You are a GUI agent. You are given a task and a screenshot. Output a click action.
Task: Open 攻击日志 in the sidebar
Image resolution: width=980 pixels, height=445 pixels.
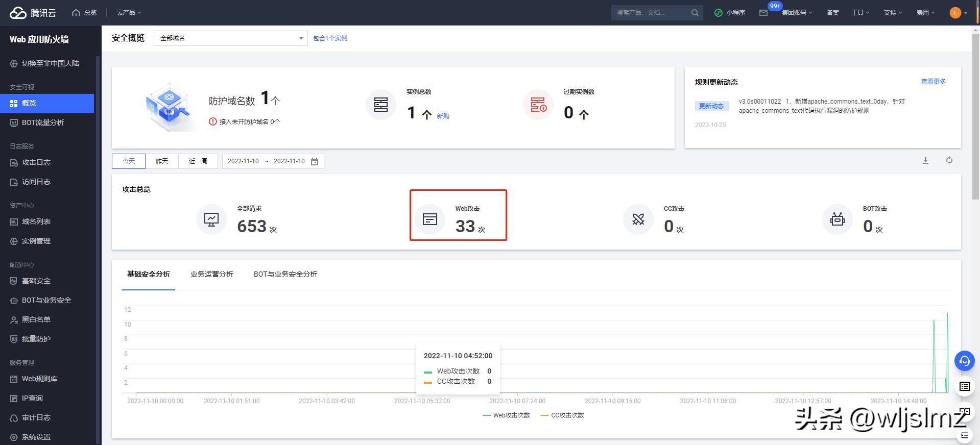(x=36, y=162)
